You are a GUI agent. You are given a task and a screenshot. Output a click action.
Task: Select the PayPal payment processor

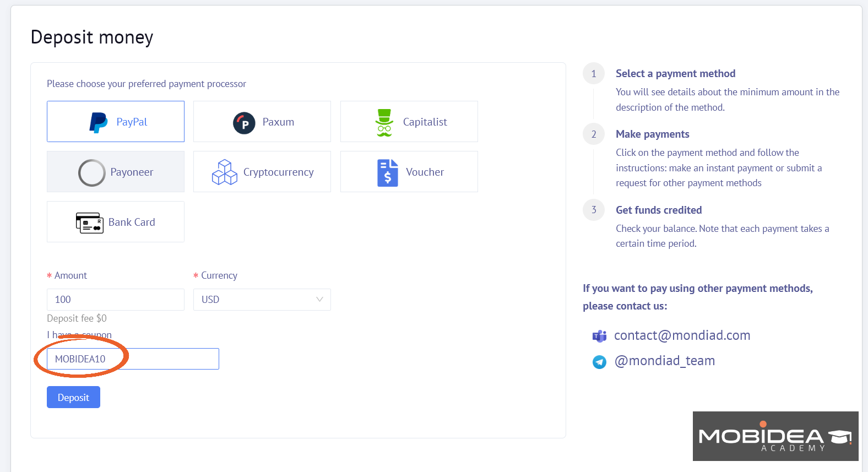(x=116, y=122)
